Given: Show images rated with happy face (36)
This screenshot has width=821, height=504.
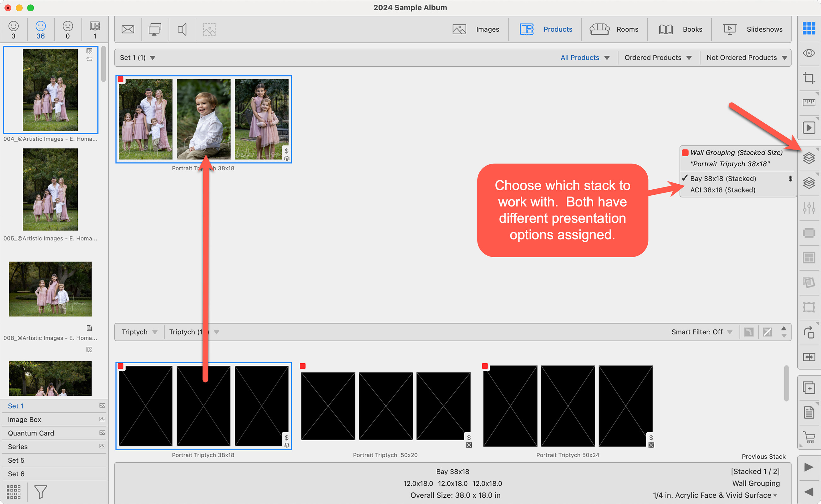Looking at the screenshot, I should point(40,30).
